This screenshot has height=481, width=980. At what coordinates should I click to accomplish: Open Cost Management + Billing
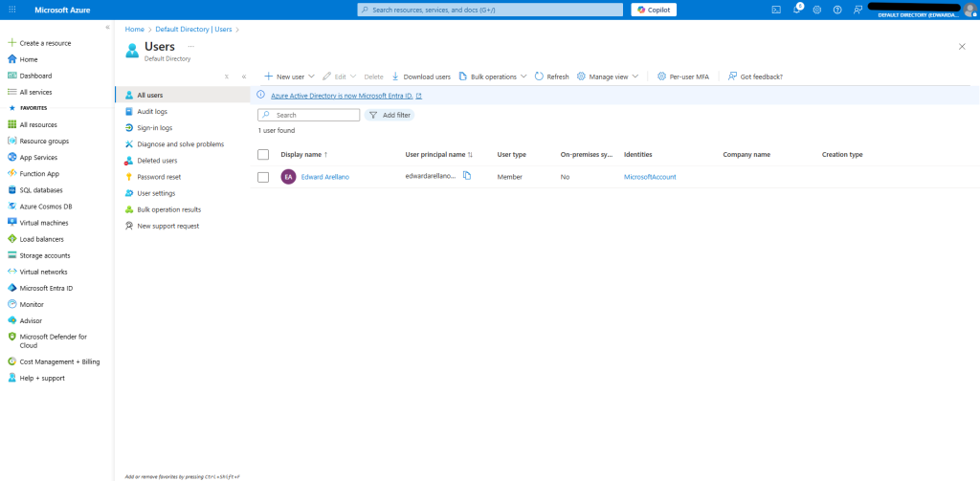[x=54, y=361]
